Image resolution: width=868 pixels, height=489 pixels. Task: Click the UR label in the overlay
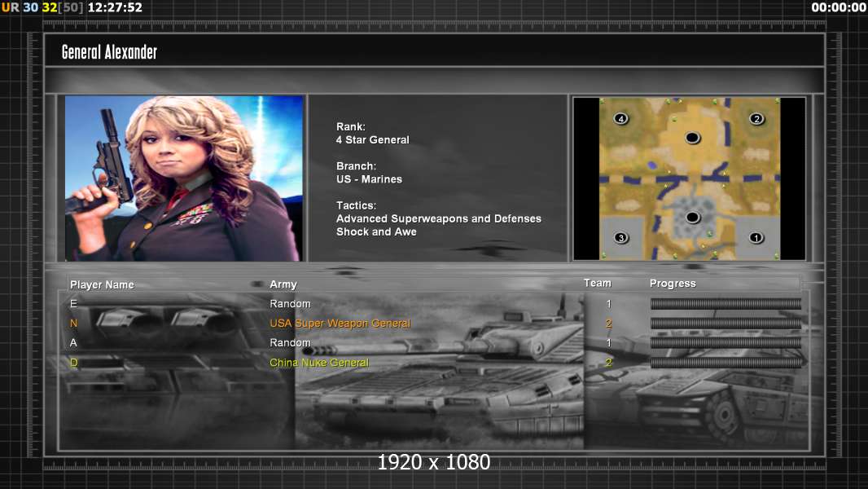[10, 8]
